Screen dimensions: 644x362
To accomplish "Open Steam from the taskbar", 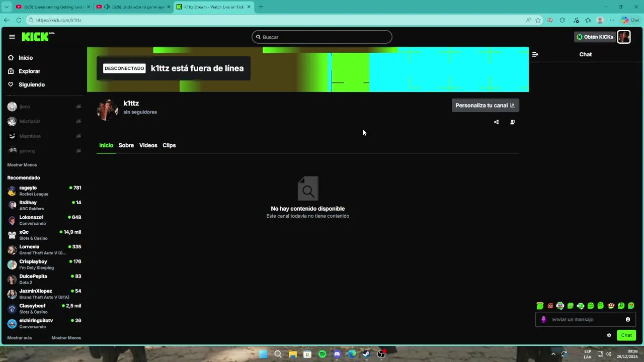I will pyautogui.click(x=367, y=354).
